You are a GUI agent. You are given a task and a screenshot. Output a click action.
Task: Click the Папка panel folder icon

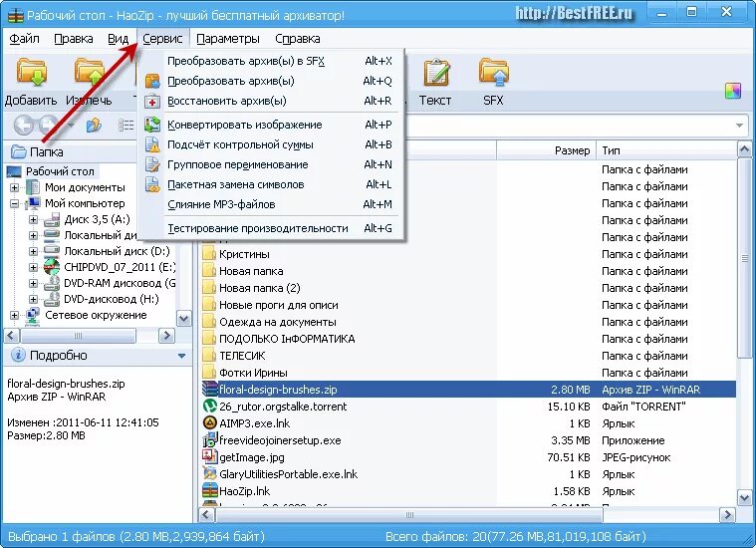(18, 152)
